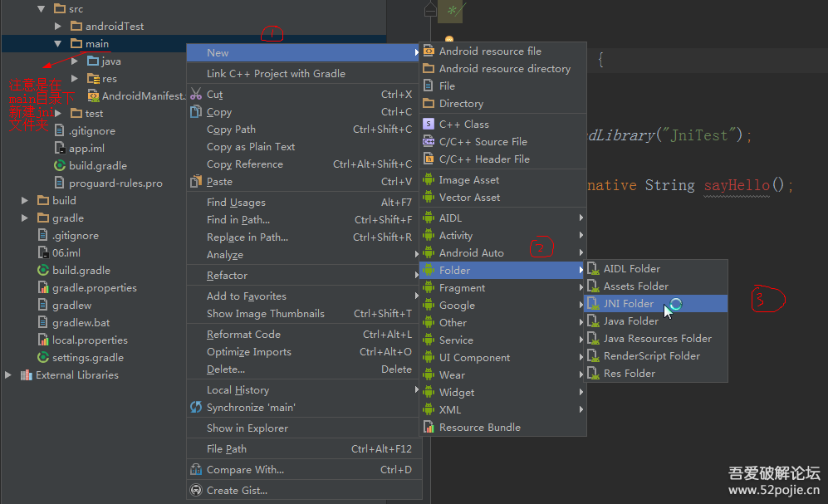This screenshot has width=828, height=504.
Task: Click the Cut scissors icon
Action: [x=196, y=94]
